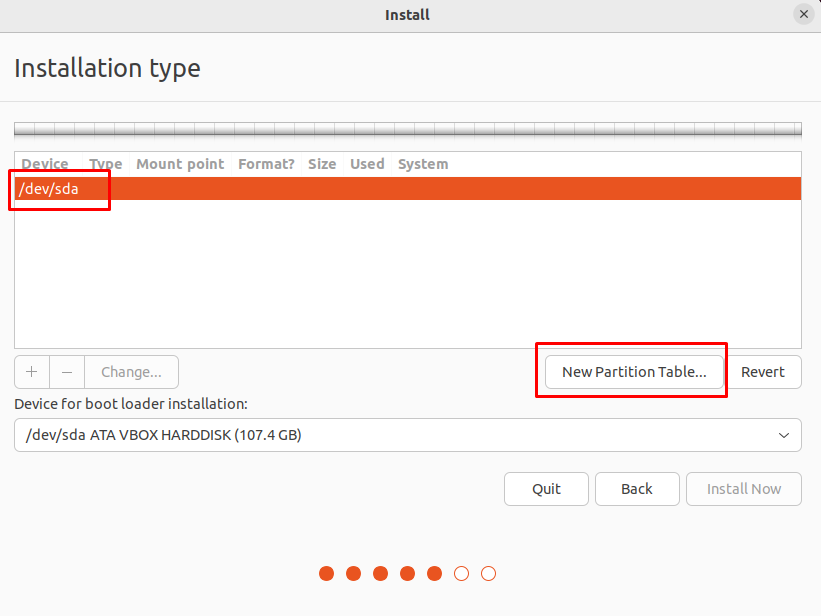
Task: Create a New Partition Table
Action: pyautogui.click(x=634, y=372)
